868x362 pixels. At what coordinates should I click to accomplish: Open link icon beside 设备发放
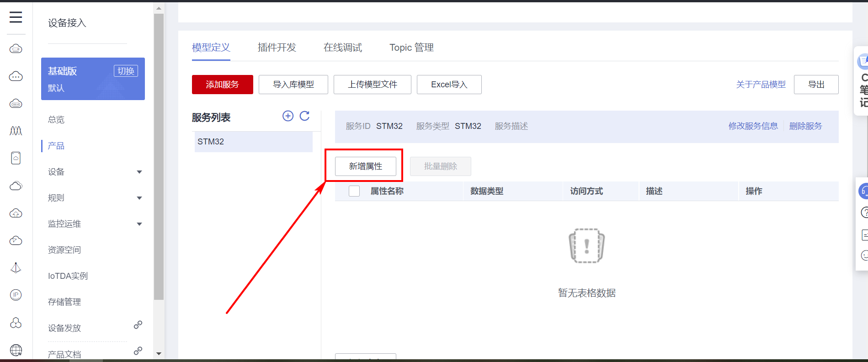pos(138,325)
